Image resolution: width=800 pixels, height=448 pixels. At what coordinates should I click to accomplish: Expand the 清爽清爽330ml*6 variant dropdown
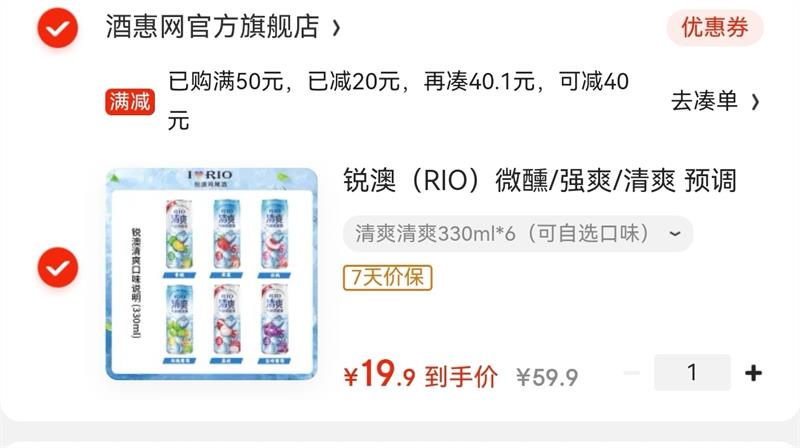click(x=518, y=234)
